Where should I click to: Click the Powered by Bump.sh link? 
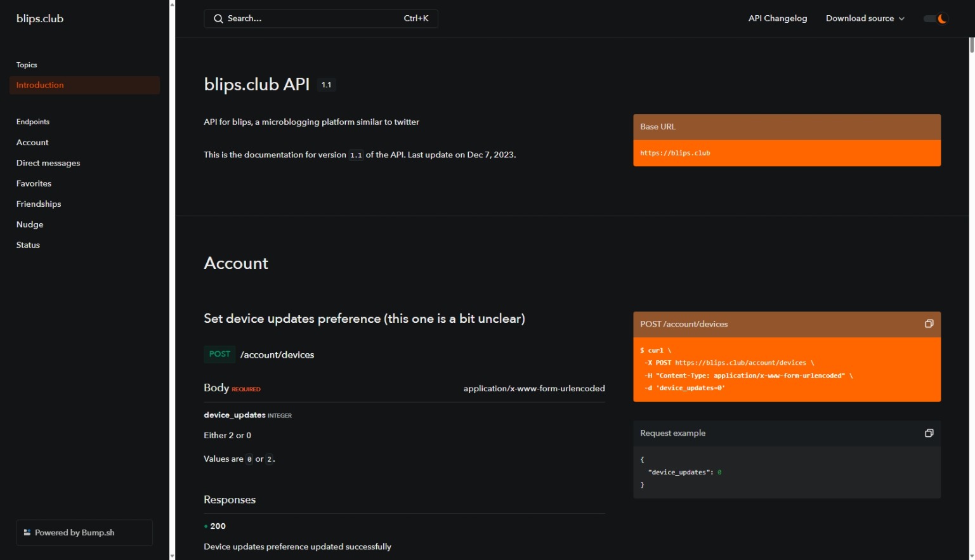point(74,533)
